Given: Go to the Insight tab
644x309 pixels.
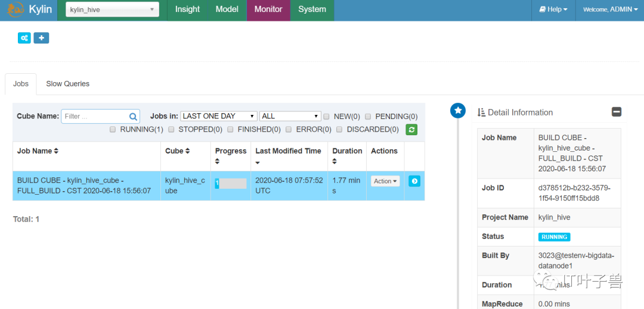Looking at the screenshot, I should [188, 10].
